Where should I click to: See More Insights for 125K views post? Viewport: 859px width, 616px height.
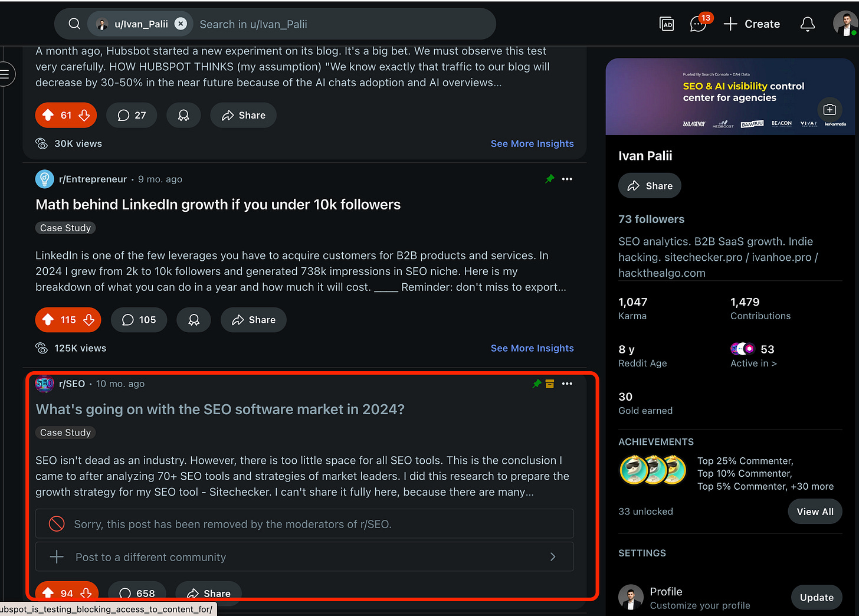point(532,348)
